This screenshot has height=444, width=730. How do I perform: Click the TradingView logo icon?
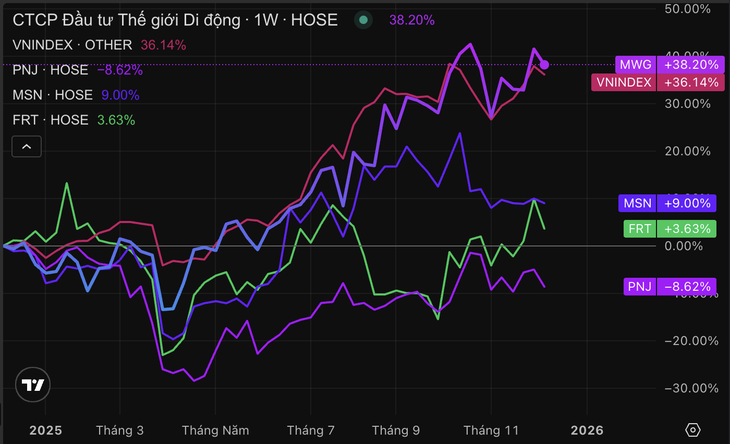32,385
